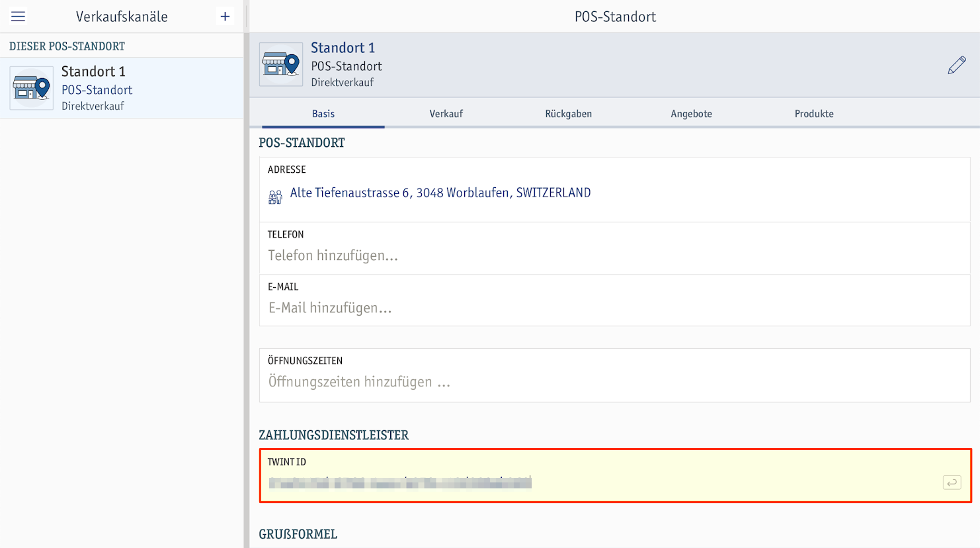Click the DIESER POS-STANDORT section header
This screenshot has width=980, height=548.
(67, 46)
